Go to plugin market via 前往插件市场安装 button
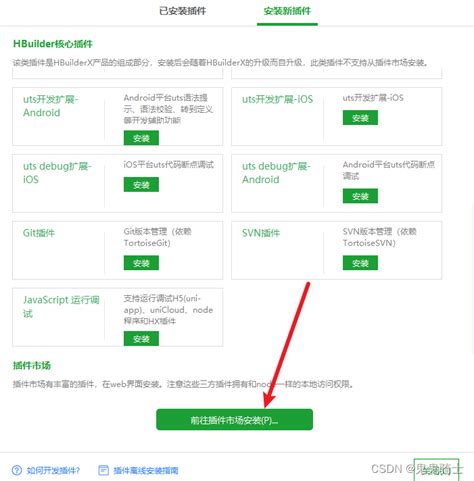The width and height of the screenshot is (474, 481). tap(234, 420)
